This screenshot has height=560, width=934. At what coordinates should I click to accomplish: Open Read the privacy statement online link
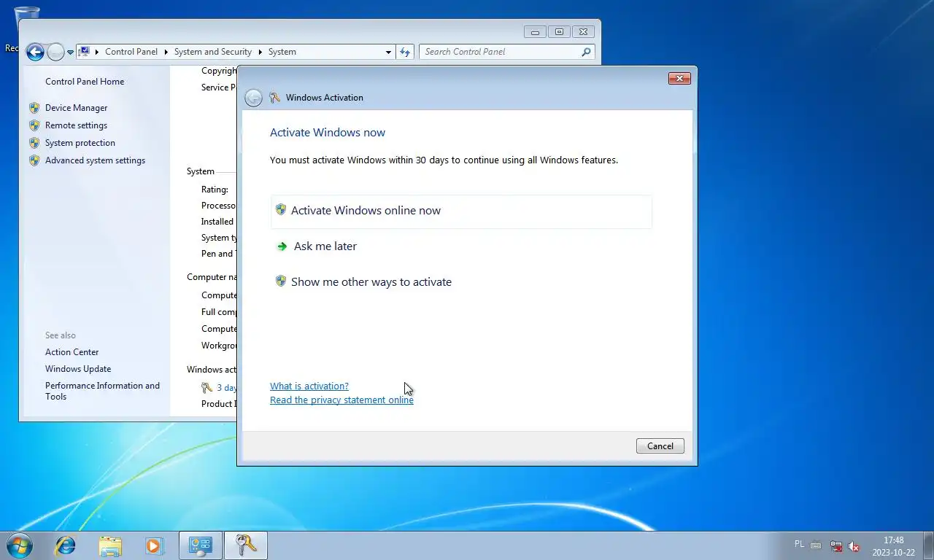coord(341,400)
